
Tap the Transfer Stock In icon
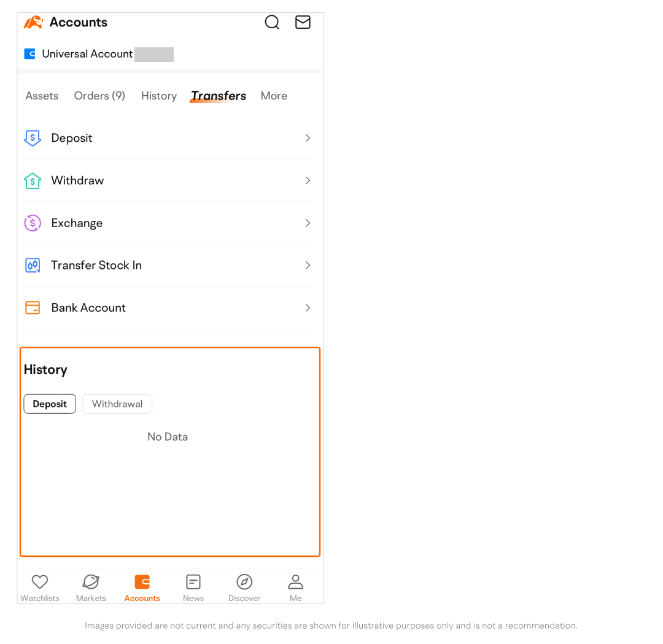point(33,265)
